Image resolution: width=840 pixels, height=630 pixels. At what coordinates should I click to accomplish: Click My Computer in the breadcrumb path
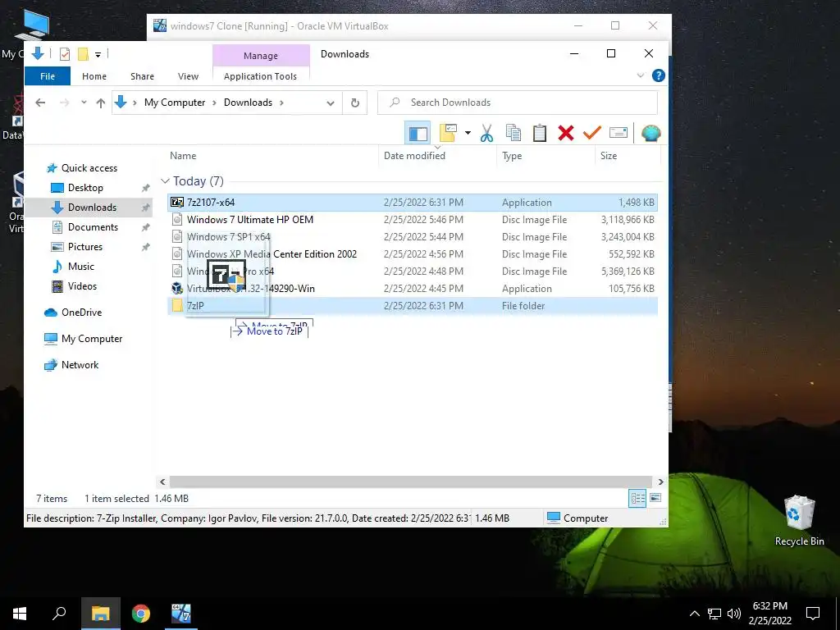click(175, 103)
